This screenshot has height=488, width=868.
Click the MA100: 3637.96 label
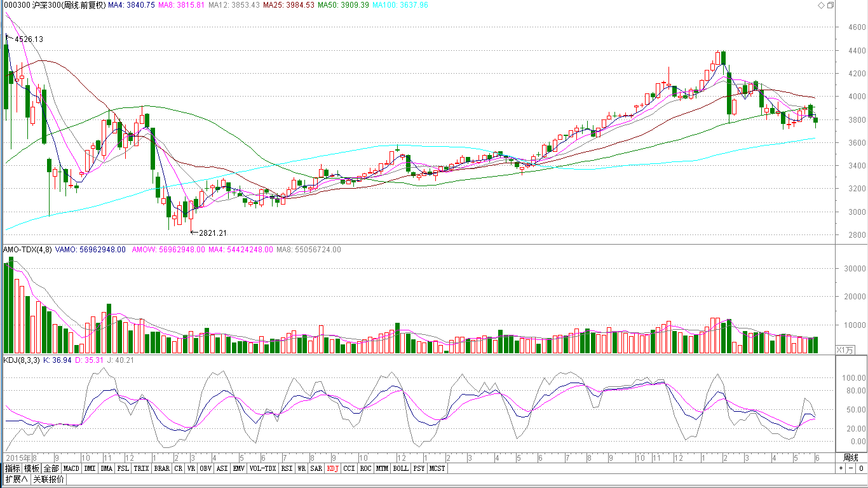400,5
